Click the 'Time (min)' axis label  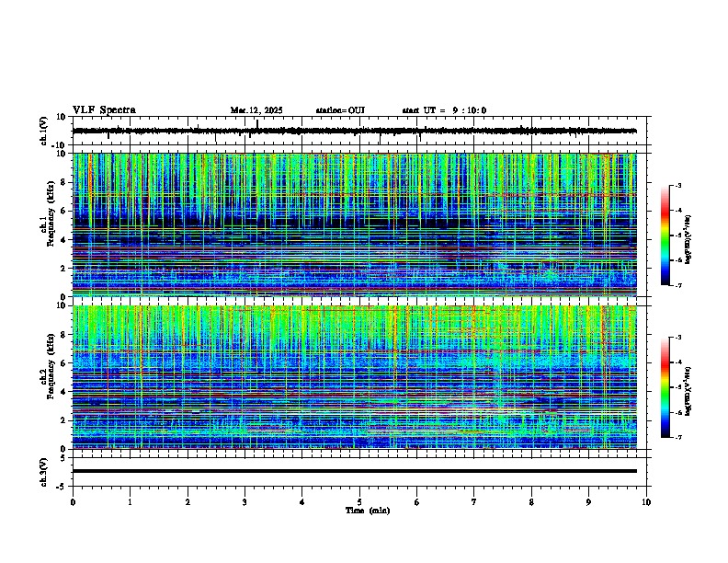tap(368, 511)
